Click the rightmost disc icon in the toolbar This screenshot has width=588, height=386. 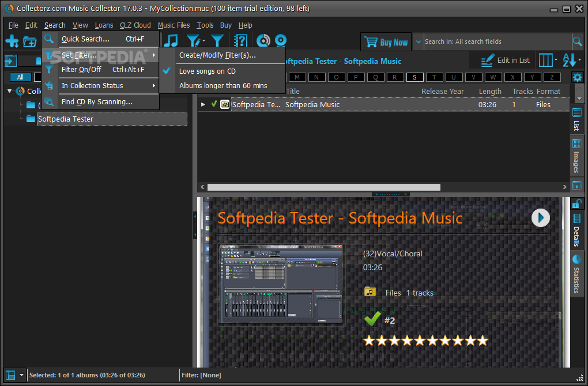pyautogui.click(x=281, y=40)
